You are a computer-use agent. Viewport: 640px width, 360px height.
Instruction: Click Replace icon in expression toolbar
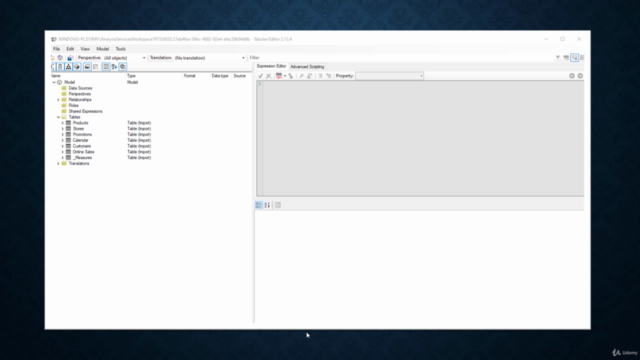point(309,76)
